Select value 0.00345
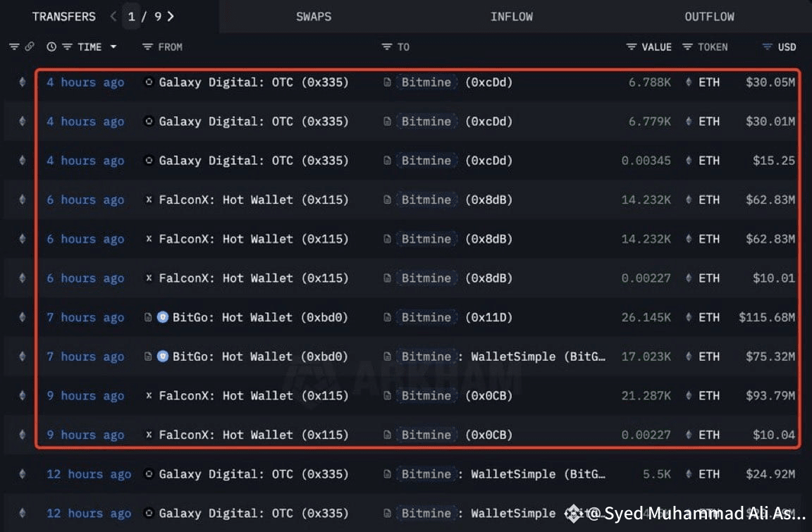Viewport: 812px width, 532px height. (646, 161)
